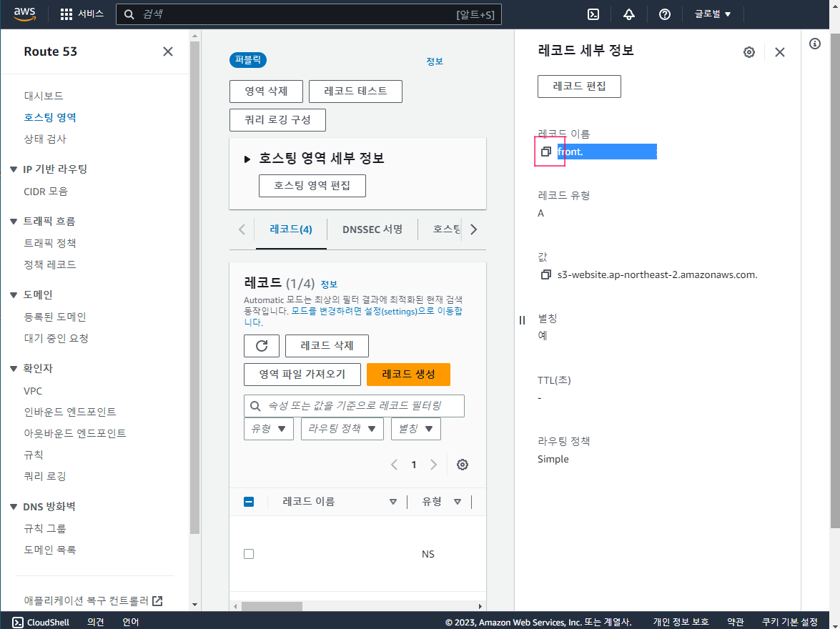Click the sidebar vertical scrollbar
The image size is (840, 629).
[194, 288]
